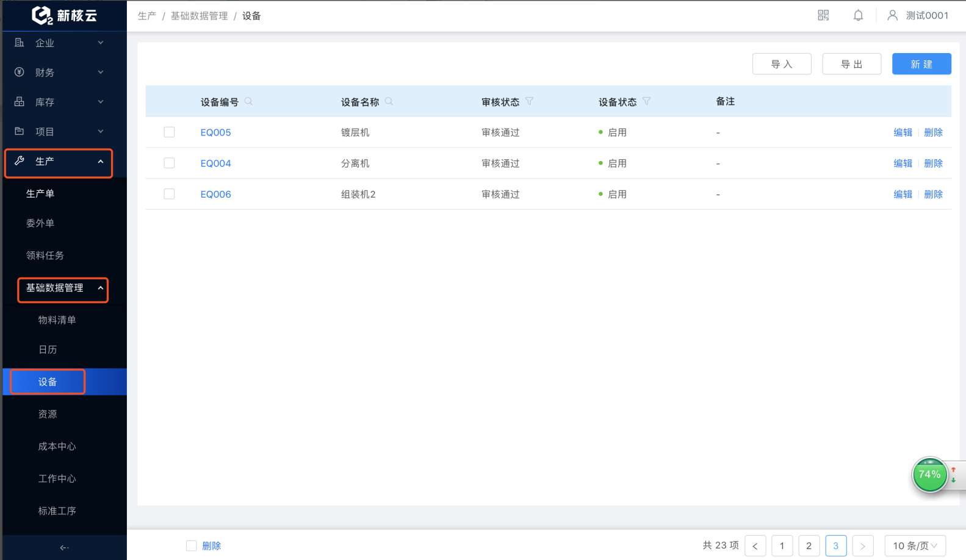Edit the EQ005 row via 编辑

click(903, 132)
